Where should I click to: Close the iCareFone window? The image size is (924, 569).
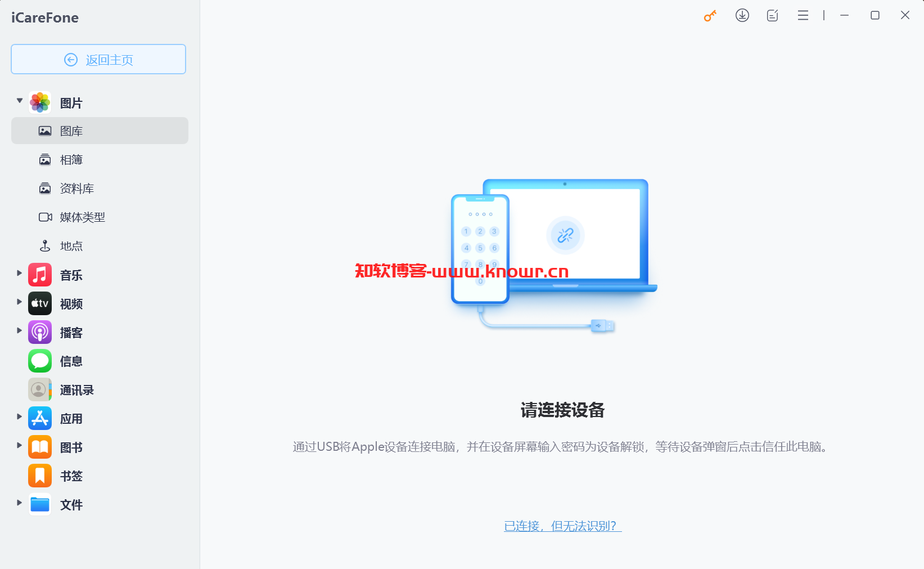pyautogui.click(x=905, y=16)
